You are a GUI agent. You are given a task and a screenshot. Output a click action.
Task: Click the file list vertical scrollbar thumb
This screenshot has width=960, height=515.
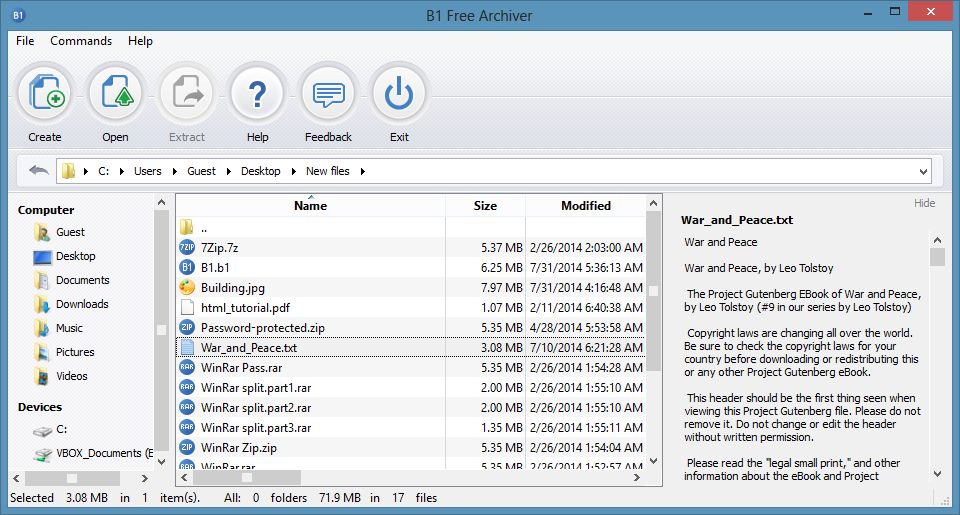pos(653,291)
